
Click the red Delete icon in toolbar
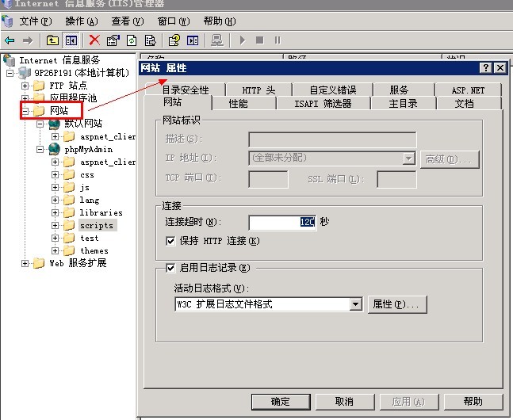point(94,40)
